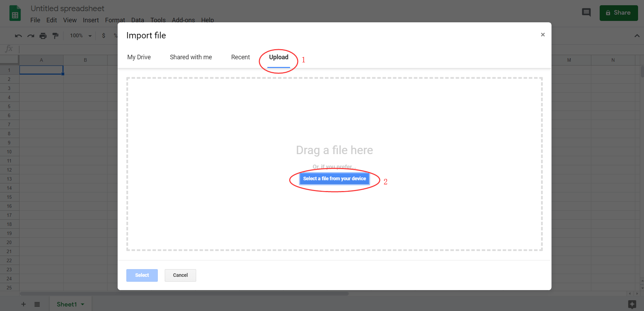Expand the Sheet1 tab options arrow
The image size is (644, 311).
coord(83,304)
